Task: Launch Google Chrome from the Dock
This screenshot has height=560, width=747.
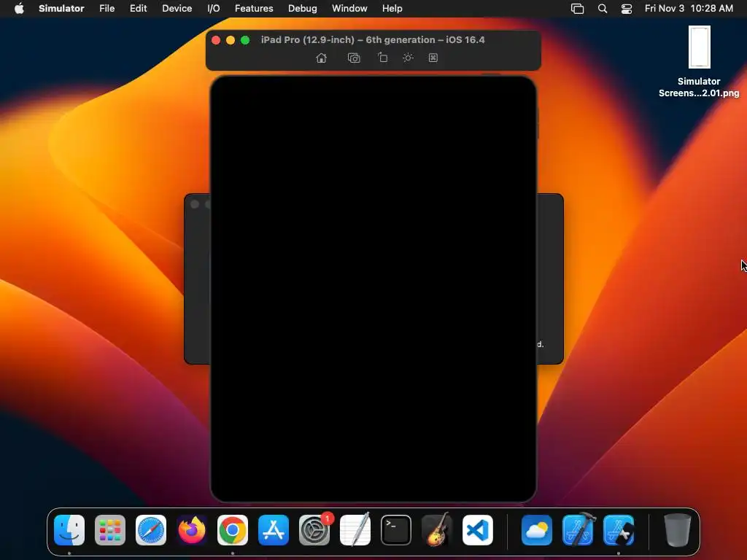Action: click(233, 530)
